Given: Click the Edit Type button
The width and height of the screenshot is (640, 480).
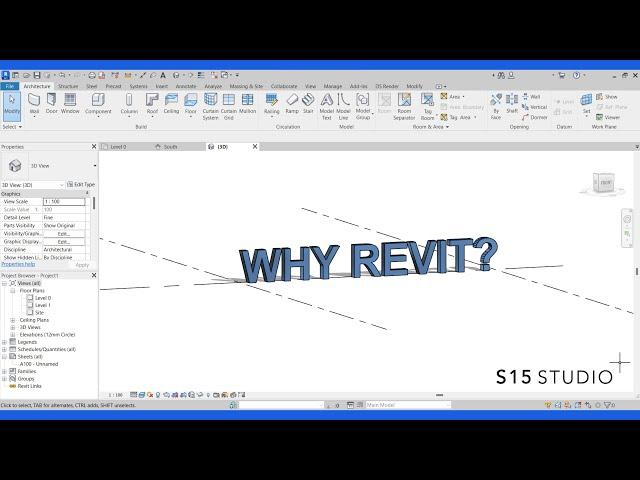Looking at the screenshot, I should [81, 184].
